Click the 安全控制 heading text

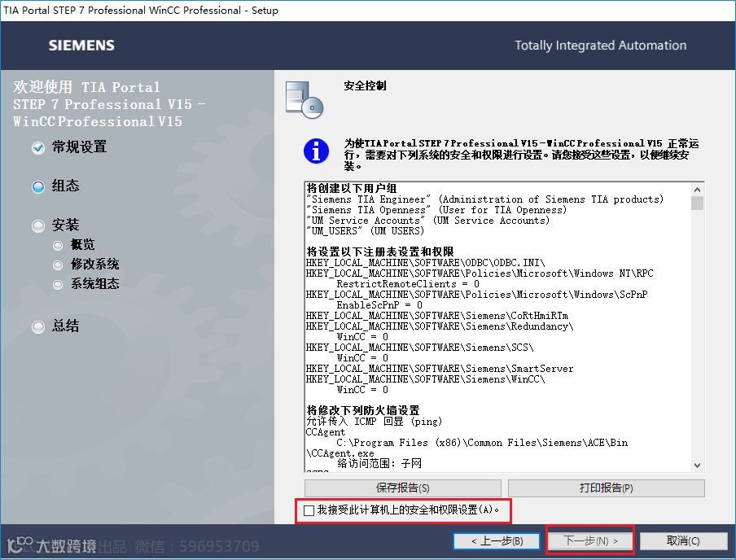pyautogui.click(x=365, y=86)
